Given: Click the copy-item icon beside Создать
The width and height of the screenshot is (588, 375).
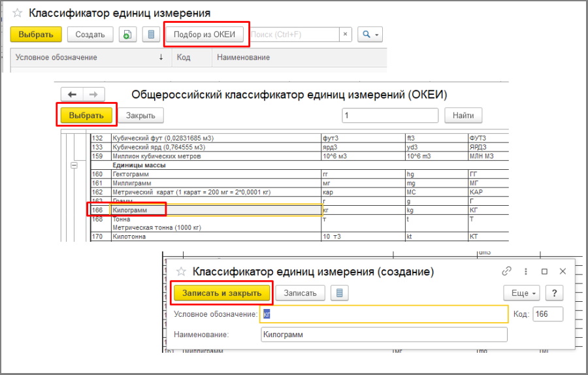Looking at the screenshot, I should point(127,35).
